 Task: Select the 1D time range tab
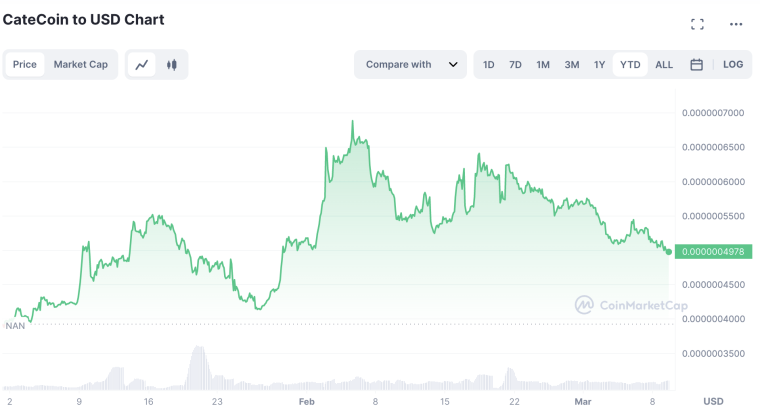[x=489, y=64]
